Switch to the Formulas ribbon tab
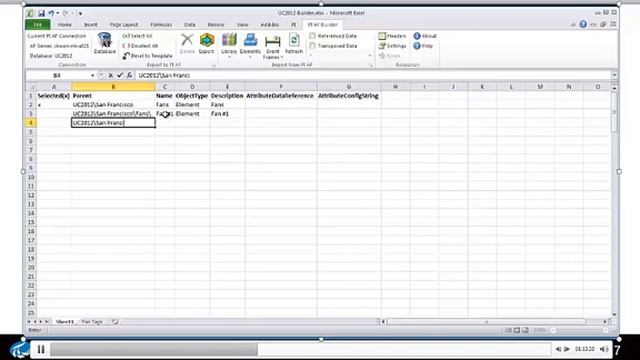Viewport: 640px width, 360px height. coord(161,24)
